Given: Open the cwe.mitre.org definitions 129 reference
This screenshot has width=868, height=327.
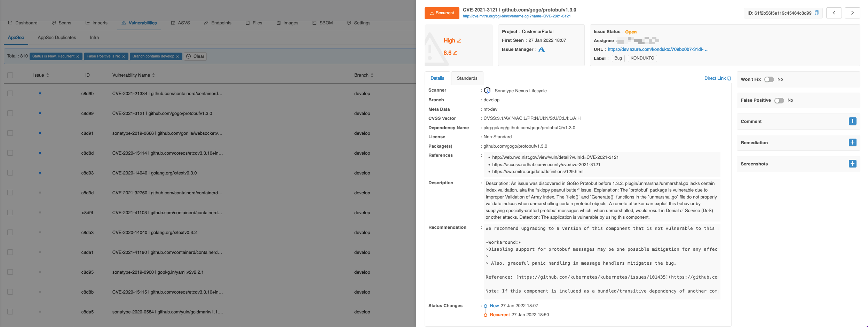Looking at the screenshot, I should click(x=538, y=172).
